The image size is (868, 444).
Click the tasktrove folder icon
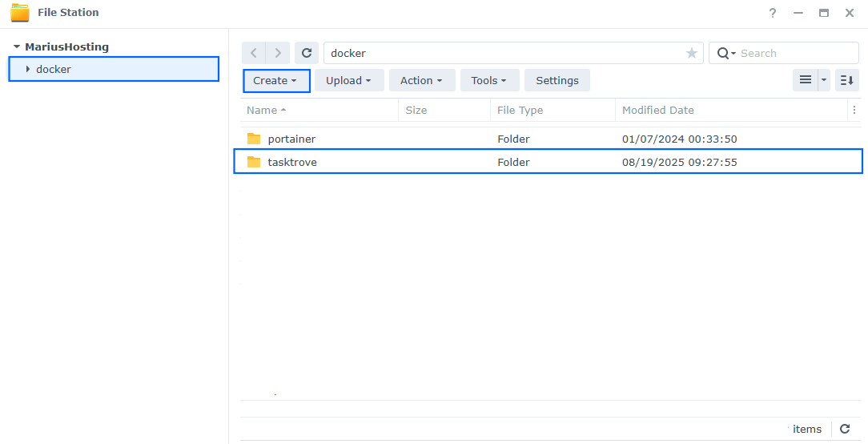click(254, 162)
